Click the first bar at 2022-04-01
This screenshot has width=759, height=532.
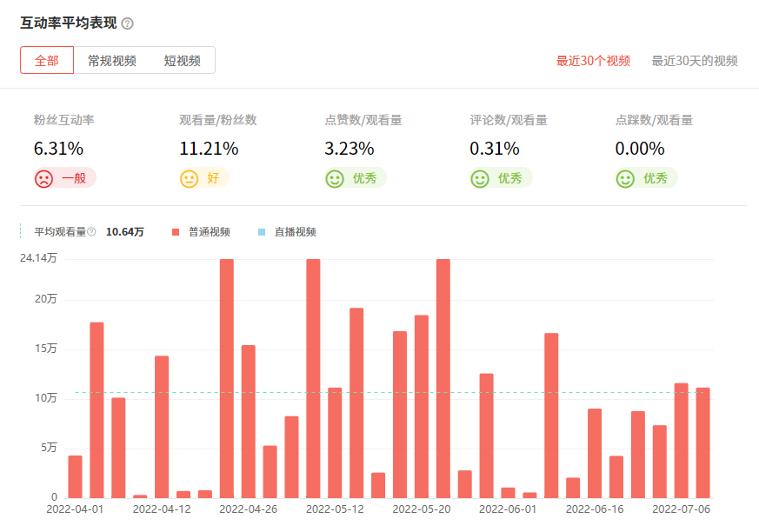point(75,476)
